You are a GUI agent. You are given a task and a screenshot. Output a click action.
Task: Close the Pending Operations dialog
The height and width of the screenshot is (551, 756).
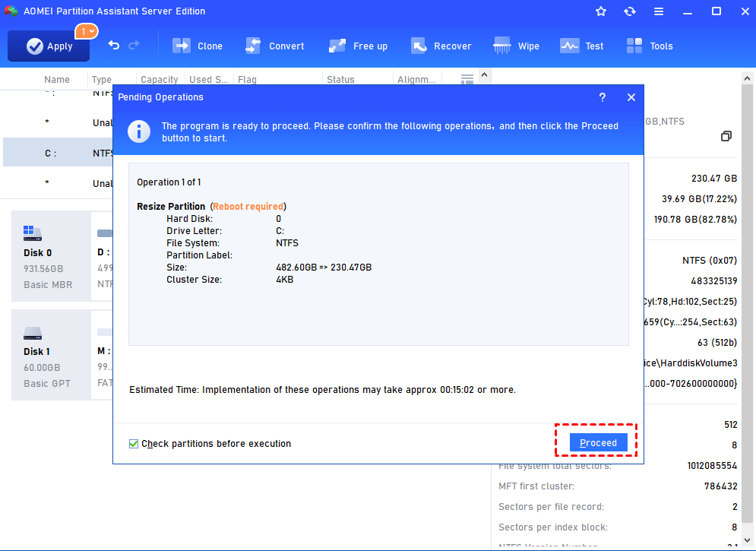pos(631,97)
